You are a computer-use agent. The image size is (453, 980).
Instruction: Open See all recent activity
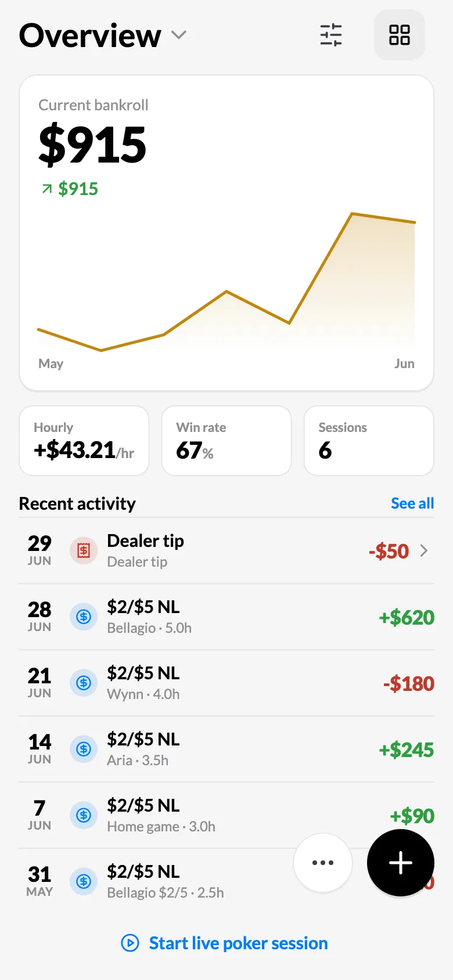412,503
